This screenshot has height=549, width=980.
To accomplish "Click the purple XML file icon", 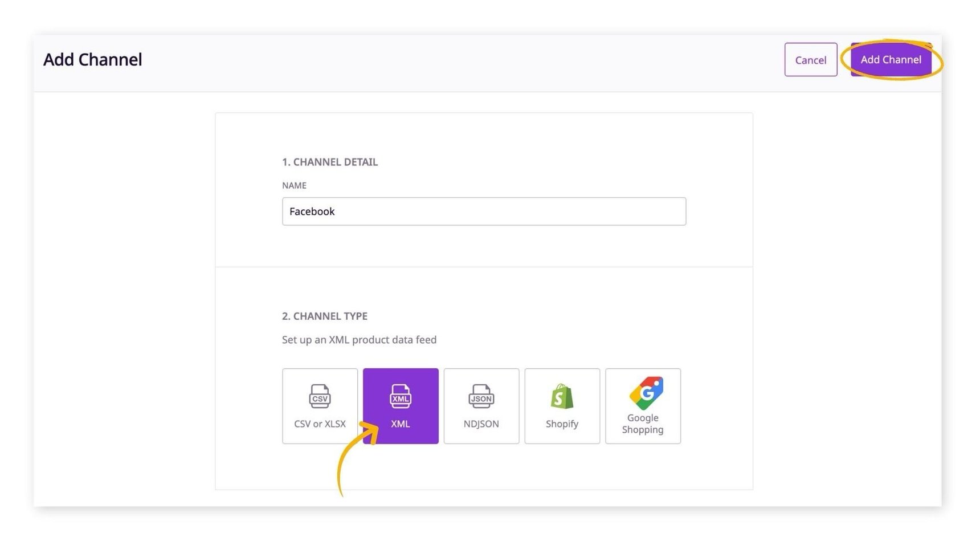I will click(400, 397).
